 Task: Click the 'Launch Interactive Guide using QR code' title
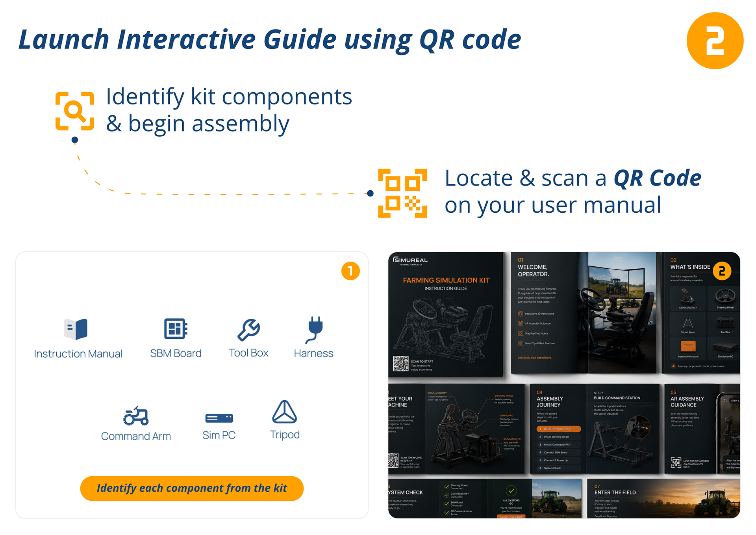click(x=270, y=40)
